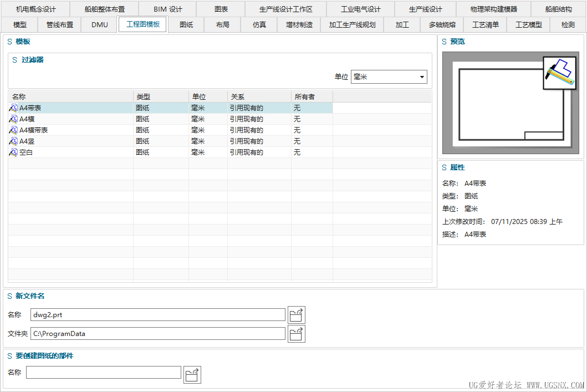Switch to the 图纸 tab
The image size is (587, 392).
pyautogui.click(x=186, y=25)
